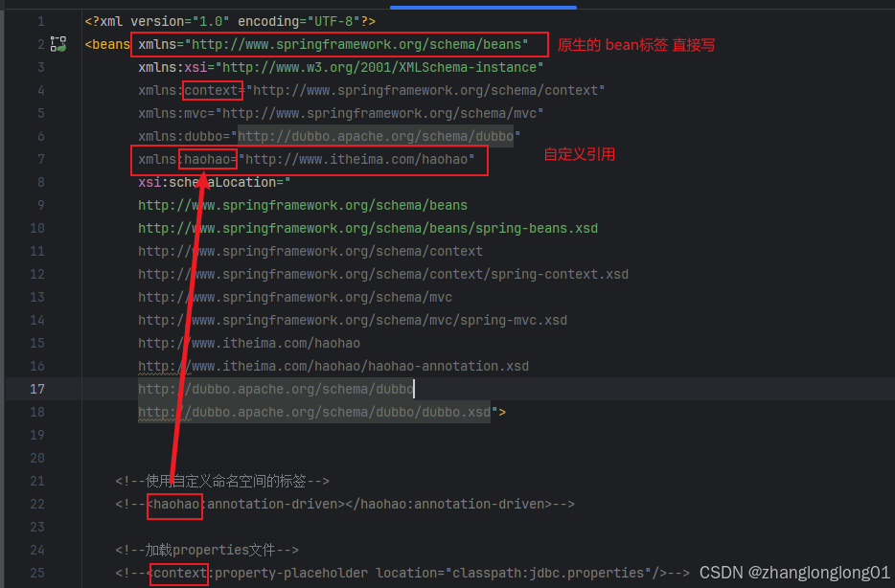Viewport: 895px width, 588px height.
Task: Click the haohao:annotation-driven comment on line 22
Action: click(x=345, y=504)
